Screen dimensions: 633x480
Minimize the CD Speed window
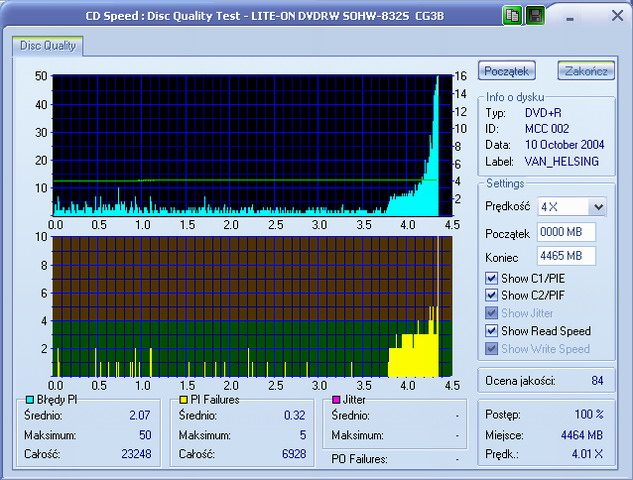(570, 18)
